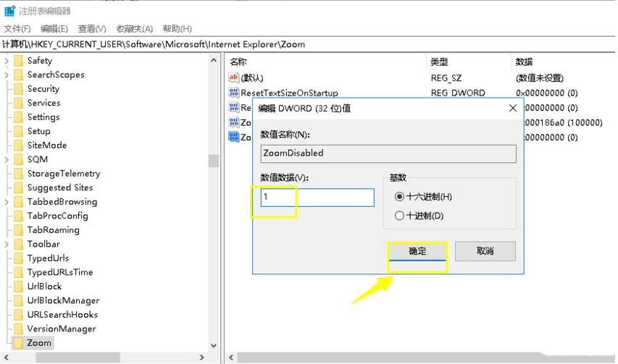Confirm the DWORD edit with 确定

417,251
